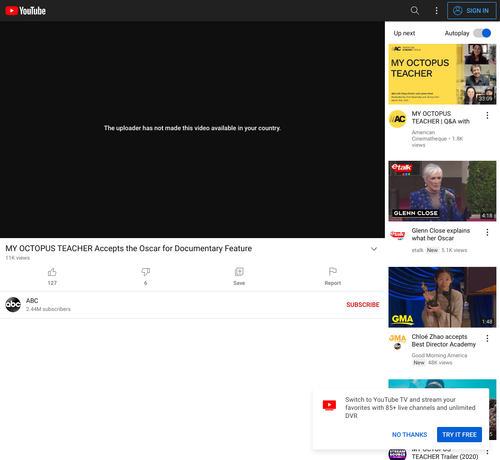Image resolution: width=500 pixels, height=460 pixels.
Task: Open the YouTube home logo
Action: click(26, 11)
